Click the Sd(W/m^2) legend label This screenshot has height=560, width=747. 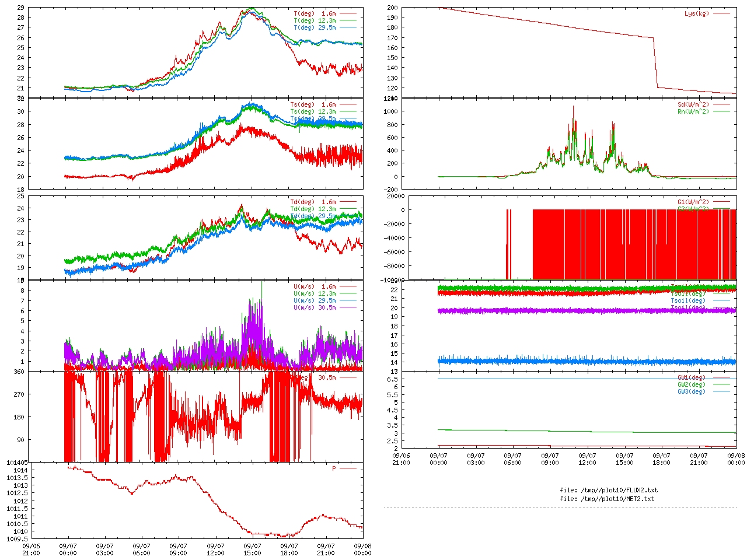click(693, 104)
